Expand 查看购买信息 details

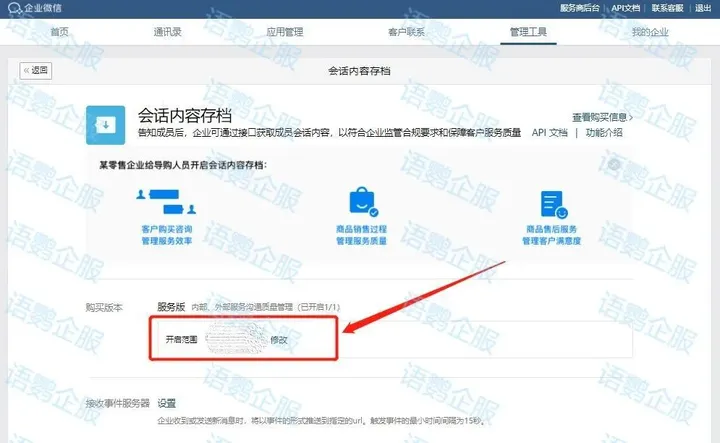click(602, 116)
